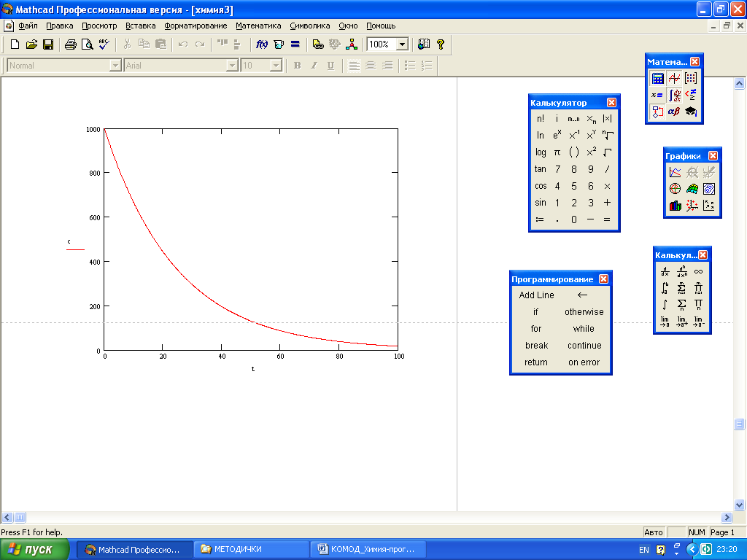747x560 pixels.
Task: Switch to МЕТОДИЧКИ window in taskbar
Action: pyautogui.click(x=251, y=549)
